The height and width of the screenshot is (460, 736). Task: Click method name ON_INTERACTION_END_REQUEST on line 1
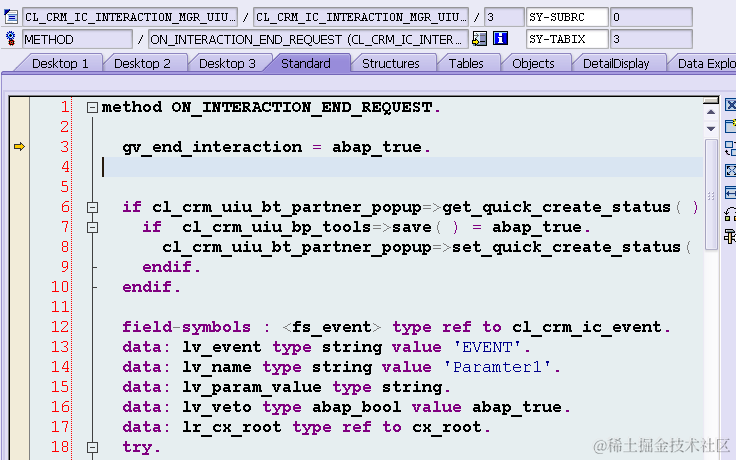tap(302, 107)
